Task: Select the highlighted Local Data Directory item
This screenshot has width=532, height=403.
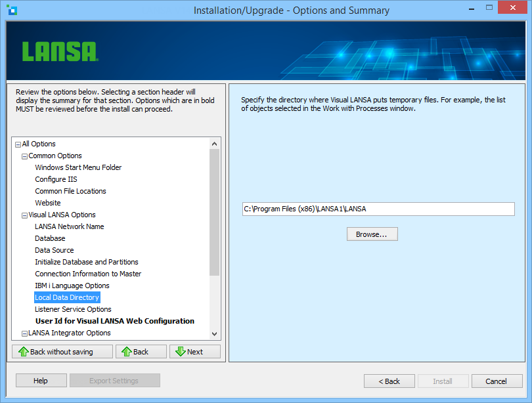Action: coord(67,297)
